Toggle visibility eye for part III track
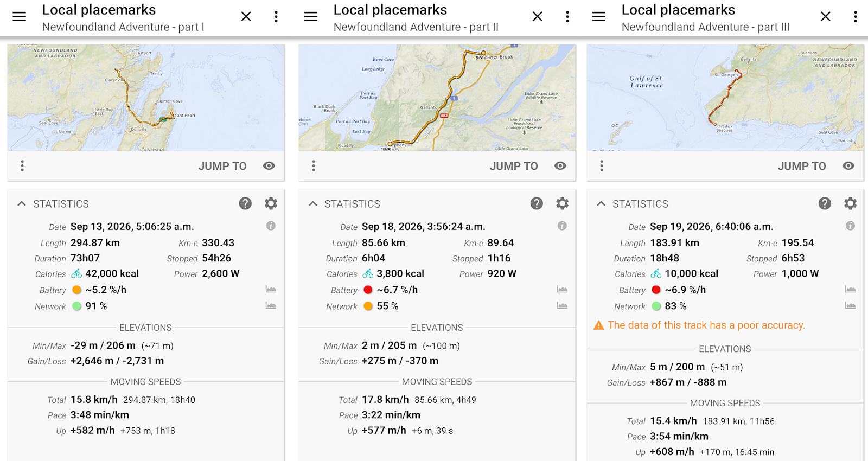This screenshot has width=868, height=461. click(848, 166)
